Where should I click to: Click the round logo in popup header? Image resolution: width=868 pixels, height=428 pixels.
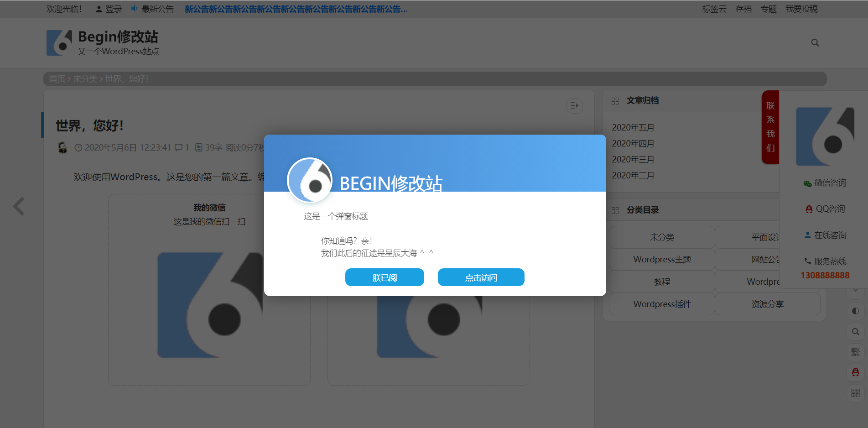tap(310, 180)
